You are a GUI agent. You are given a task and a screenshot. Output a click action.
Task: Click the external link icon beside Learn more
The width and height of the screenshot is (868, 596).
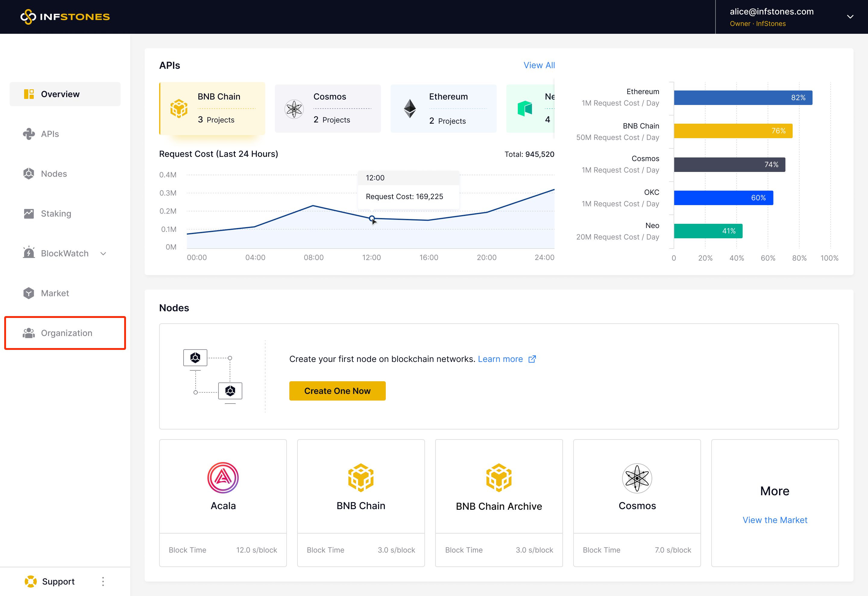[x=532, y=359]
